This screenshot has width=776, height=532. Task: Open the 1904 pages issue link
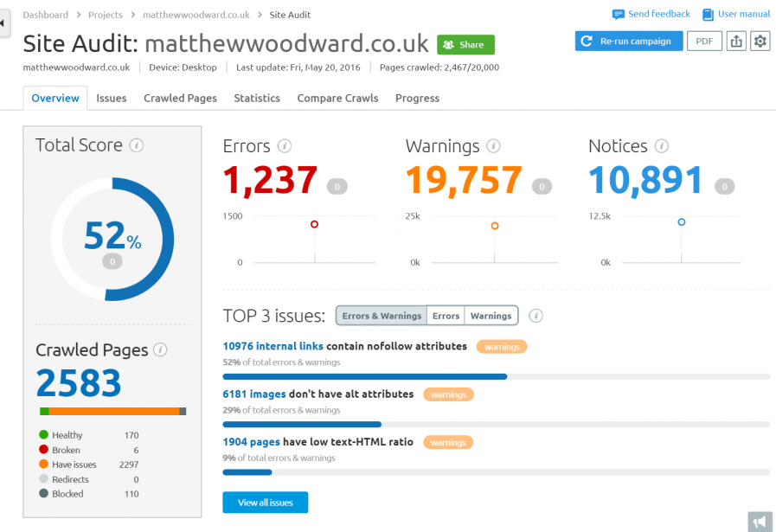click(x=251, y=442)
